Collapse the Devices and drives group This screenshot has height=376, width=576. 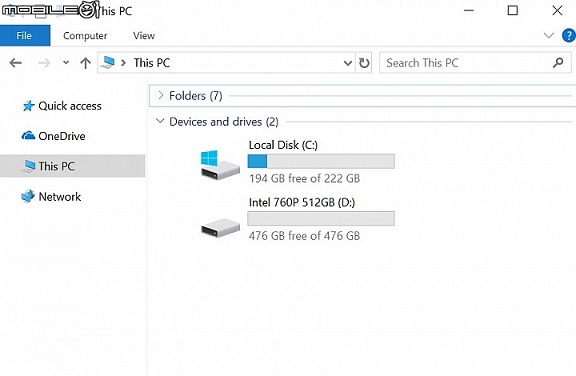[160, 120]
